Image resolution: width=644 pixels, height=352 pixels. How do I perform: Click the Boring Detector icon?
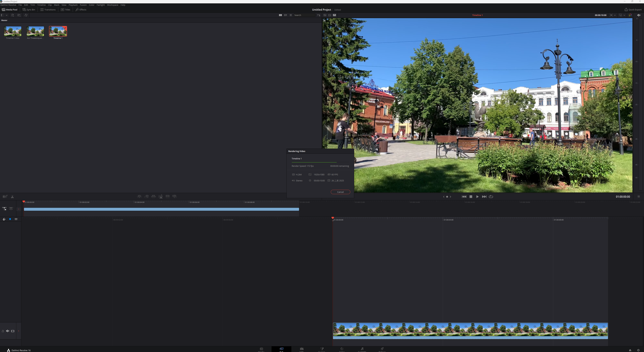coord(5,196)
